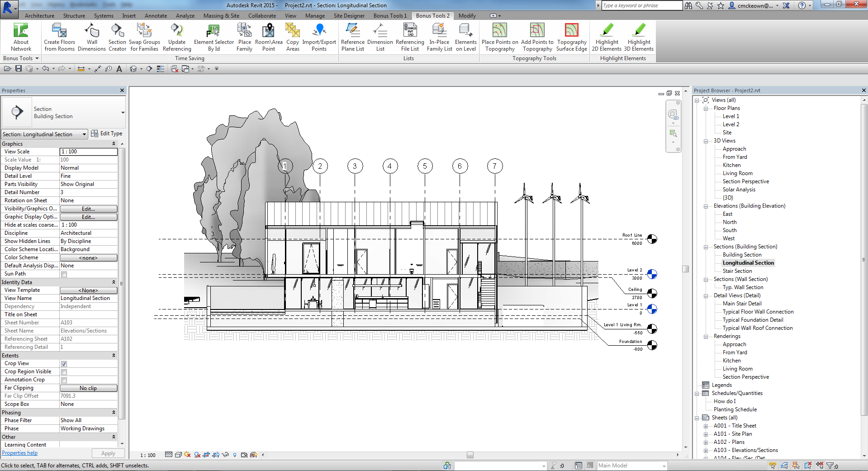Viewport: 868px width, 471px height.
Task: Select the Topography Surface Edge tool
Action: 571,36
